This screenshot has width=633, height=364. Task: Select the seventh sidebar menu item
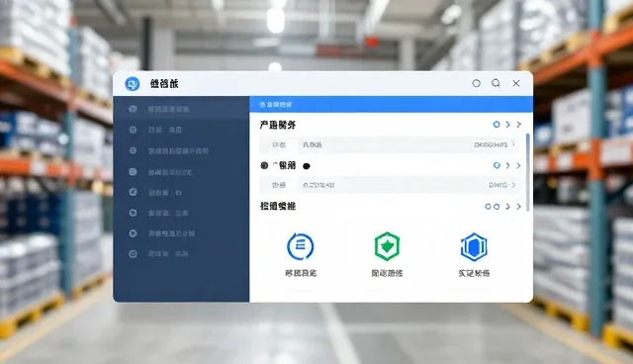pos(181,233)
